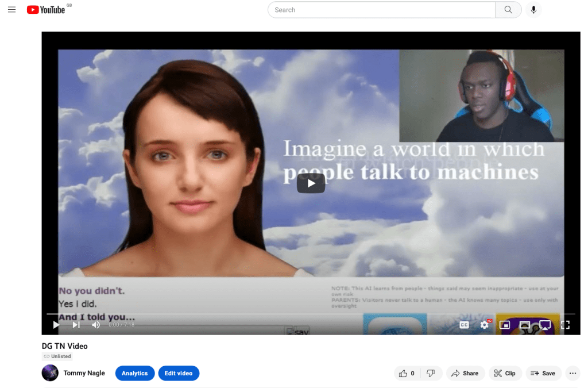Open Analytics for this video
This screenshot has width=588, height=388.
pyautogui.click(x=135, y=373)
